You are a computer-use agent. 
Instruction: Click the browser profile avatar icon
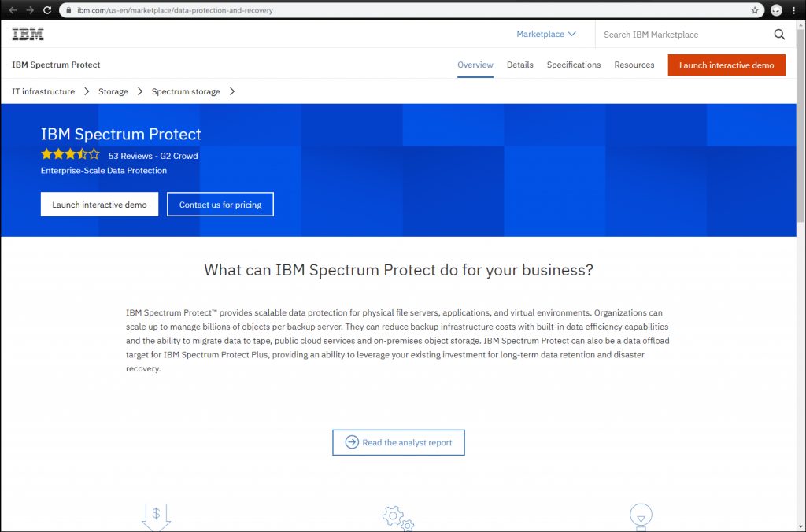click(x=775, y=10)
